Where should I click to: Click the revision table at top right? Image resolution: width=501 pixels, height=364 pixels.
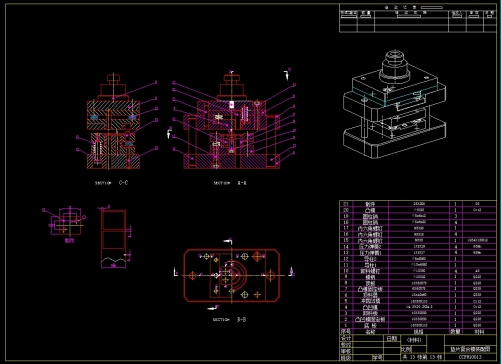pyautogui.click(x=418, y=18)
